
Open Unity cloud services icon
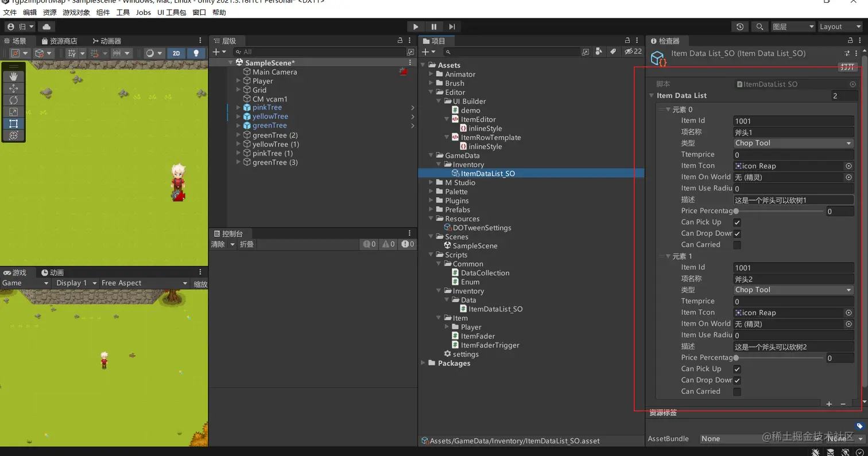46,26
